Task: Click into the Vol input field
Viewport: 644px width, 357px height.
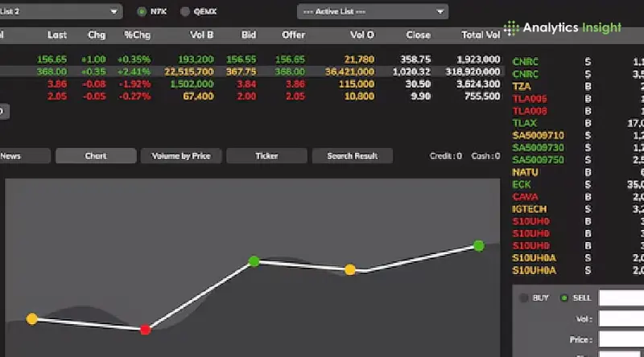Action: 621,319
